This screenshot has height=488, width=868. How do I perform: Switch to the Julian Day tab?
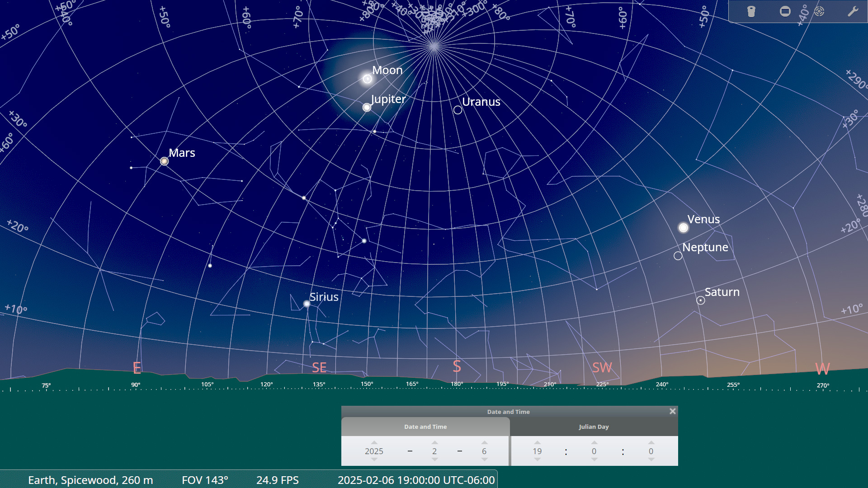tap(594, 427)
